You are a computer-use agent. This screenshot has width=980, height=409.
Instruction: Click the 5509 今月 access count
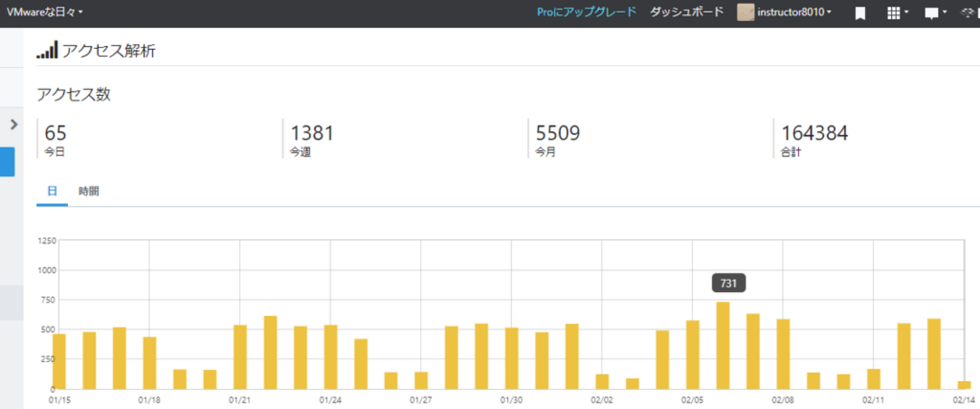tap(558, 140)
